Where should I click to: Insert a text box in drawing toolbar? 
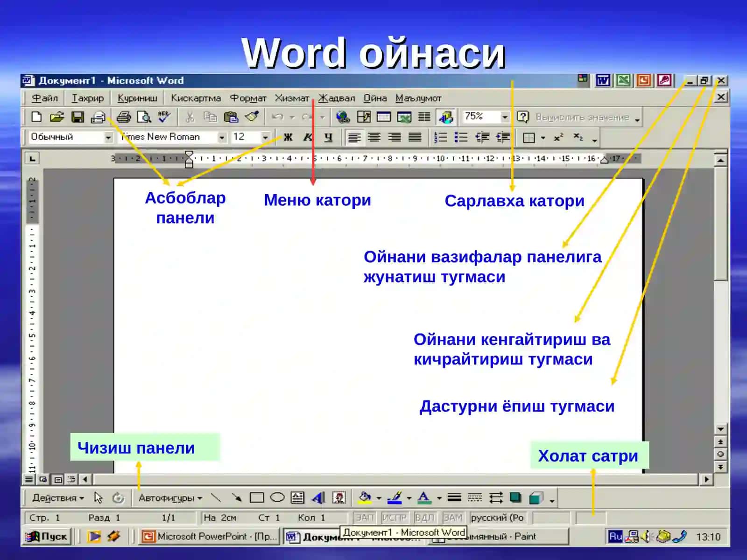tap(297, 498)
